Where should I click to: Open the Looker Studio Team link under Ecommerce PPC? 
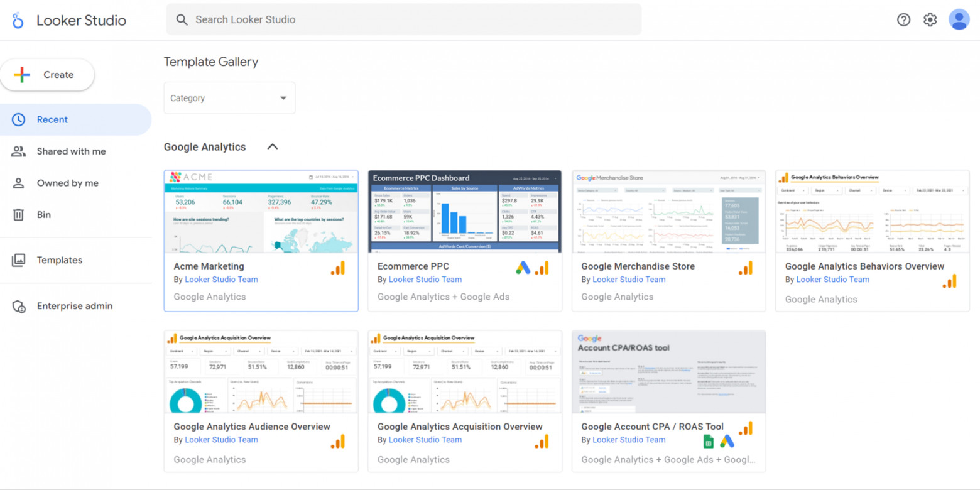(x=425, y=279)
